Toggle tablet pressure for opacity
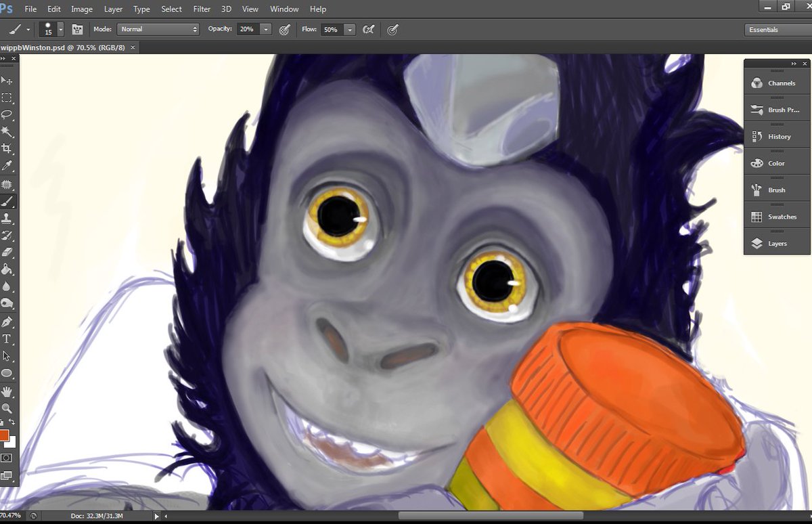Viewport: 812px width, 524px height. coord(285,30)
